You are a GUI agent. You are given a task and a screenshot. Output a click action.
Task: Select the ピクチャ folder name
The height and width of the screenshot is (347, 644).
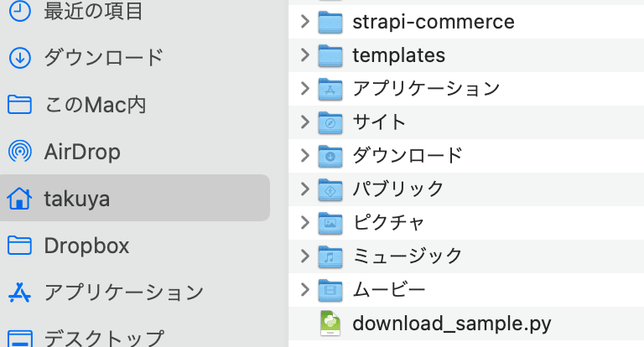coord(388,223)
